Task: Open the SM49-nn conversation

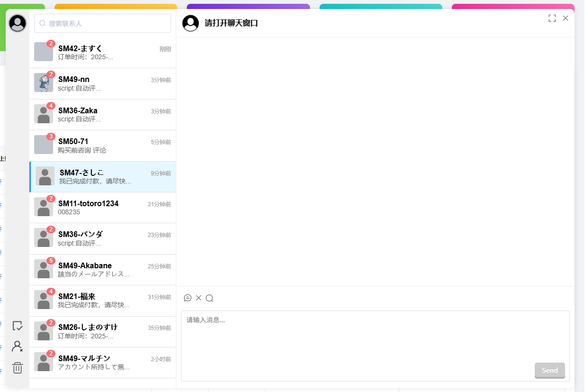Action: coord(102,83)
